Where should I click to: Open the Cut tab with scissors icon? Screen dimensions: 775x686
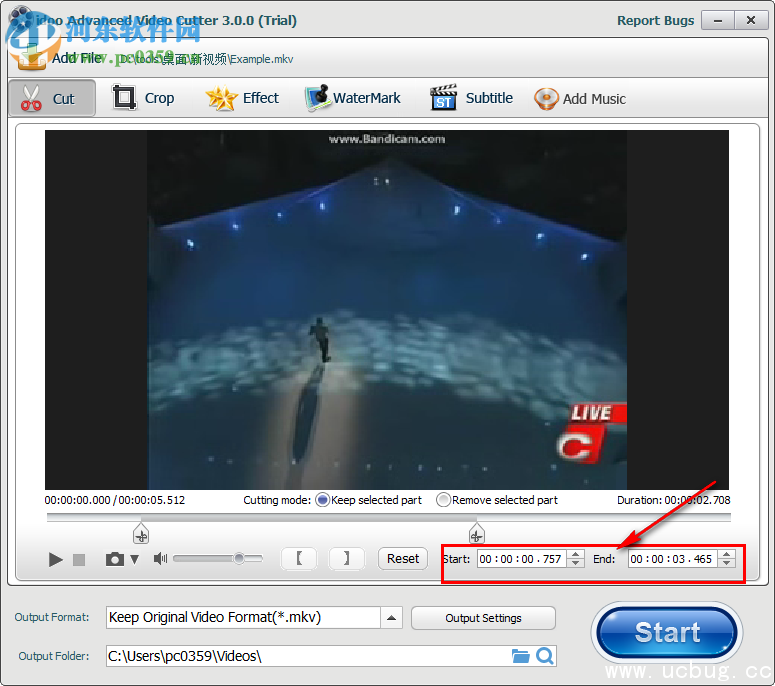point(52,98)
